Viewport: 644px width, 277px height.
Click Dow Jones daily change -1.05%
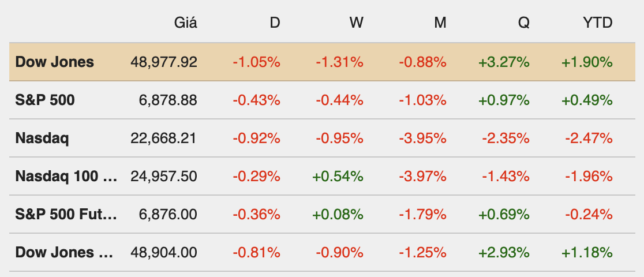click(256, 62)
